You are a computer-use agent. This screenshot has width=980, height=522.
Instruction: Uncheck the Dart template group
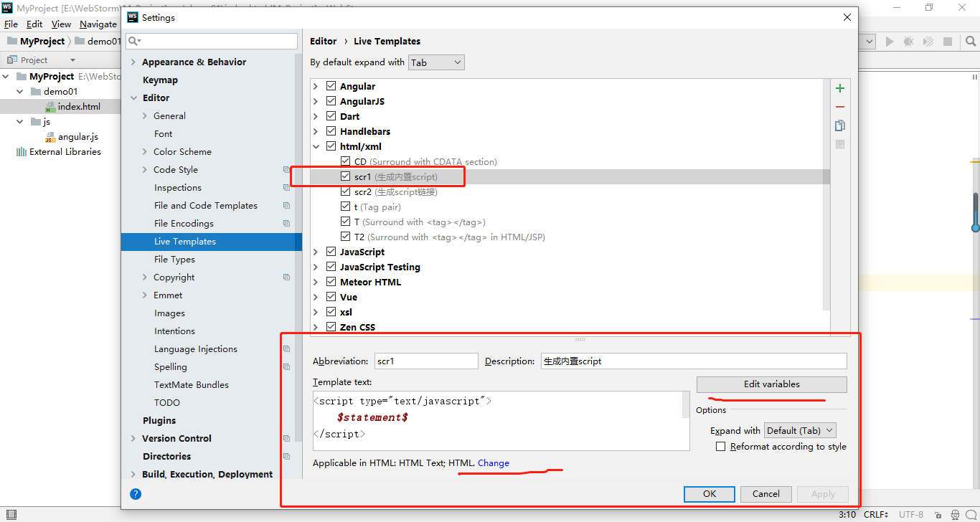331,116
